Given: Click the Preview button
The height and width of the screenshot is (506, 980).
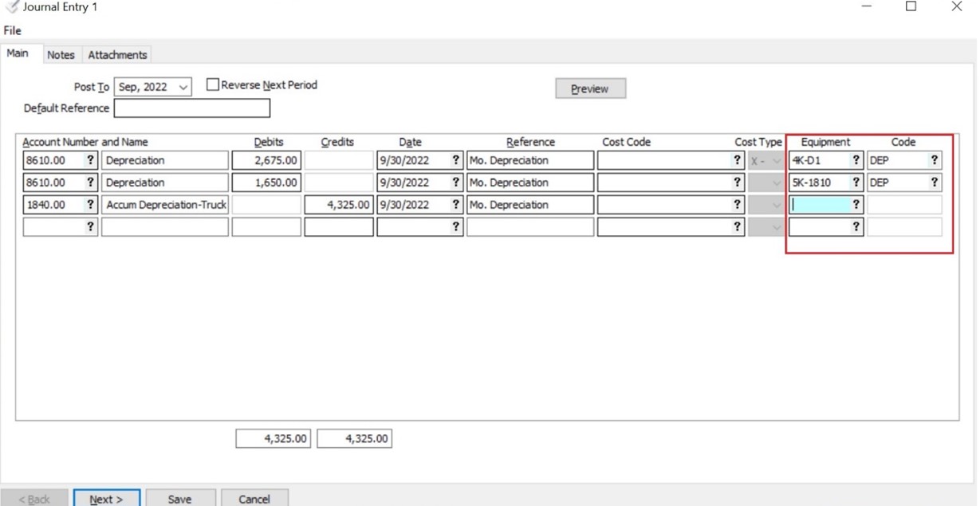Looking at the screenshot, I should click(590, 88).
